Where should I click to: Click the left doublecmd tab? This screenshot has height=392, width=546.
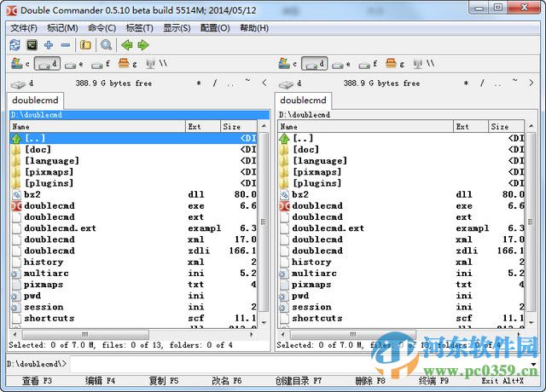click(35, 101)
